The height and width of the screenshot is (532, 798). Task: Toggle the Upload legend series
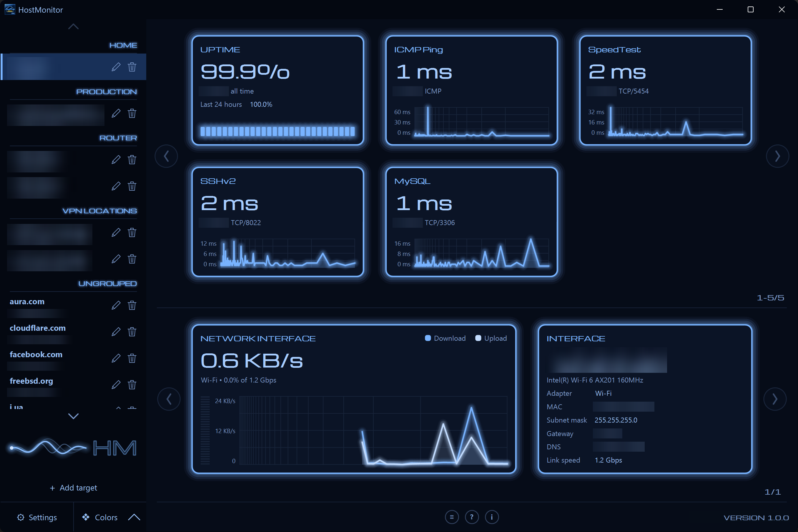coord(491,338)
